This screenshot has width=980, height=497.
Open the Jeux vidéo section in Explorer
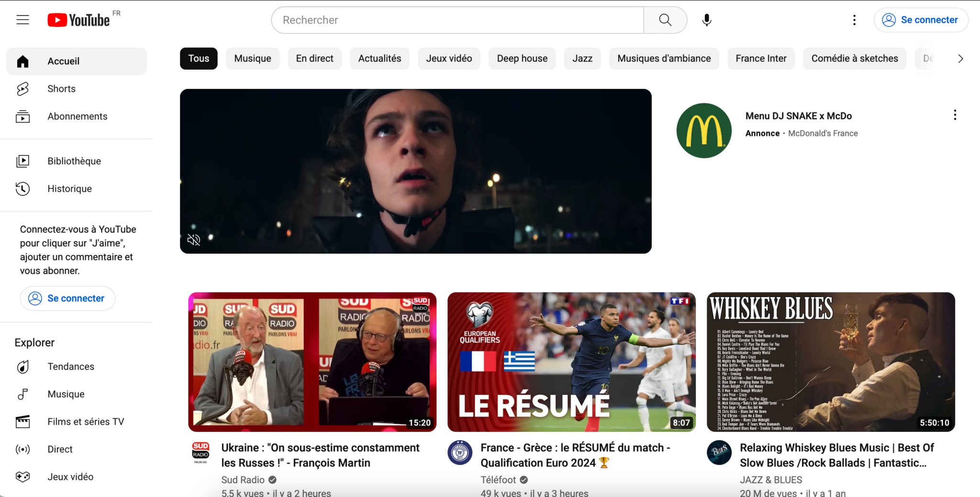pos(70,476)
